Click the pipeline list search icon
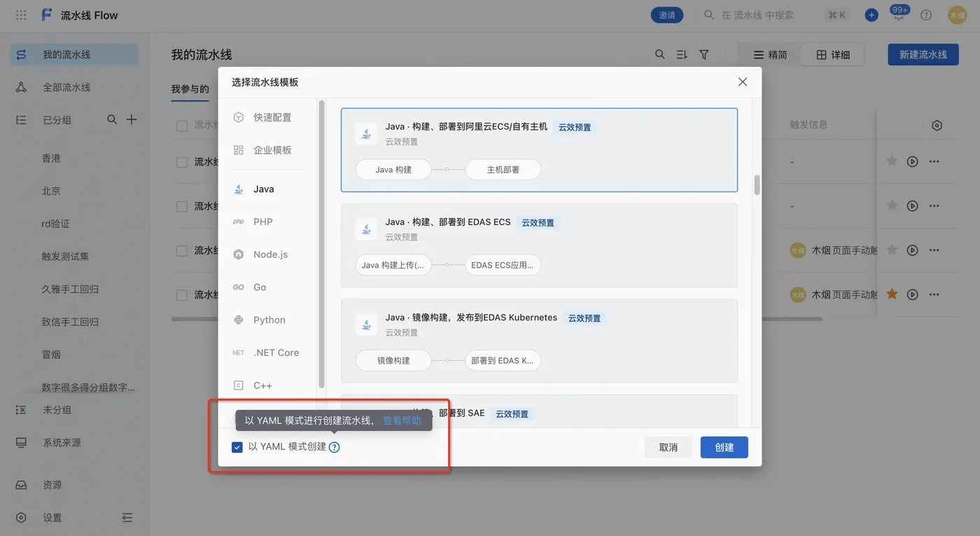This screenshot has height=536, width=980. click(x=659, y=55)
